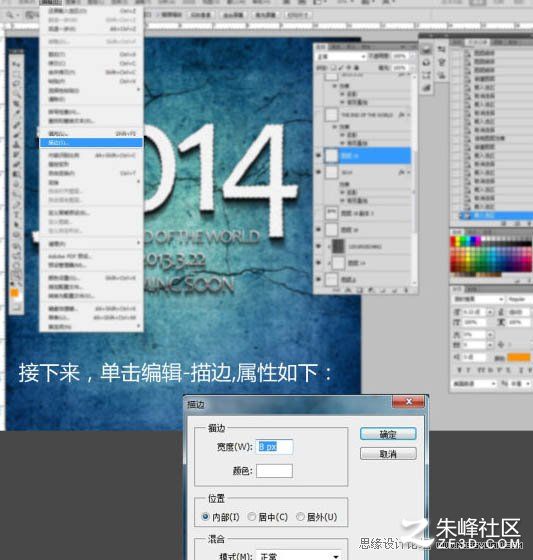Image resolution: width=533 pixels, height=560 pixels.
Task: Open the blend mode dropdown in the Layers panel
Action: (341, 56)
